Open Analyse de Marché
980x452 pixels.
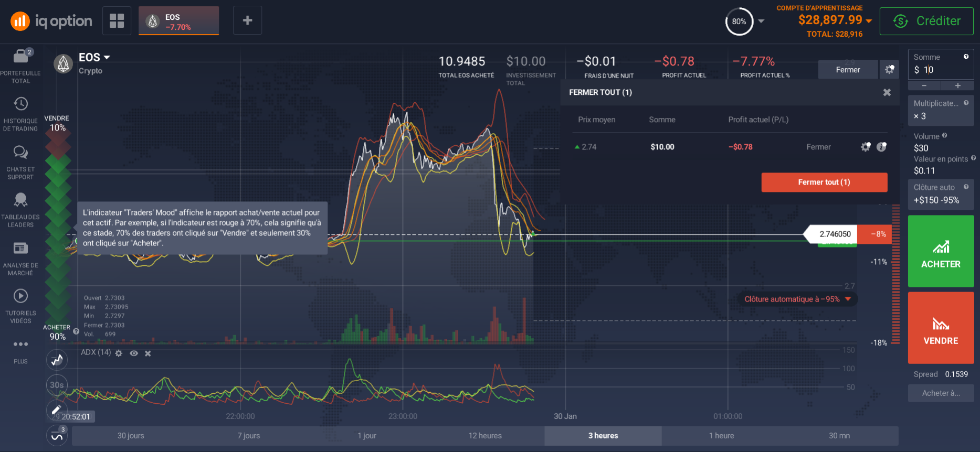tap(20, 258)
